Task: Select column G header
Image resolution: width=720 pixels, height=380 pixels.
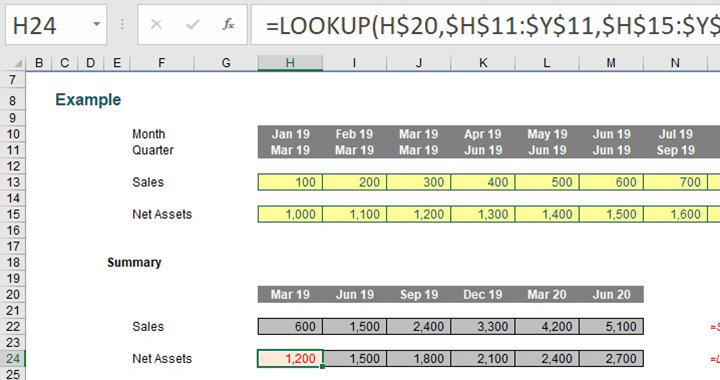Action: 226,63
